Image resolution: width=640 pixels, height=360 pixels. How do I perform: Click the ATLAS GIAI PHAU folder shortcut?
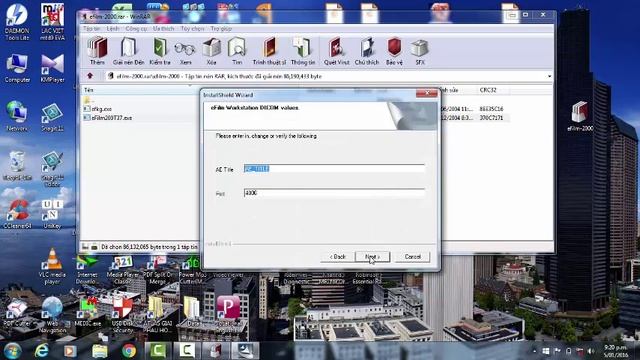[x=158, y=314]
